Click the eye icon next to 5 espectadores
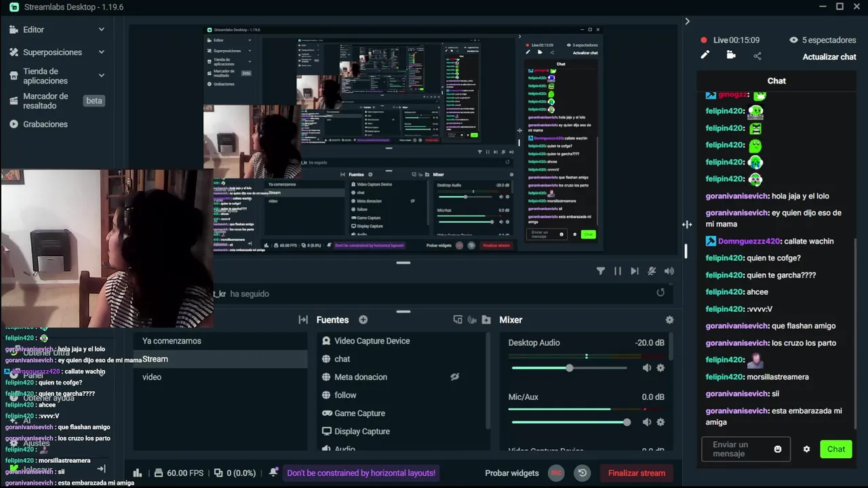 [793, 40]
